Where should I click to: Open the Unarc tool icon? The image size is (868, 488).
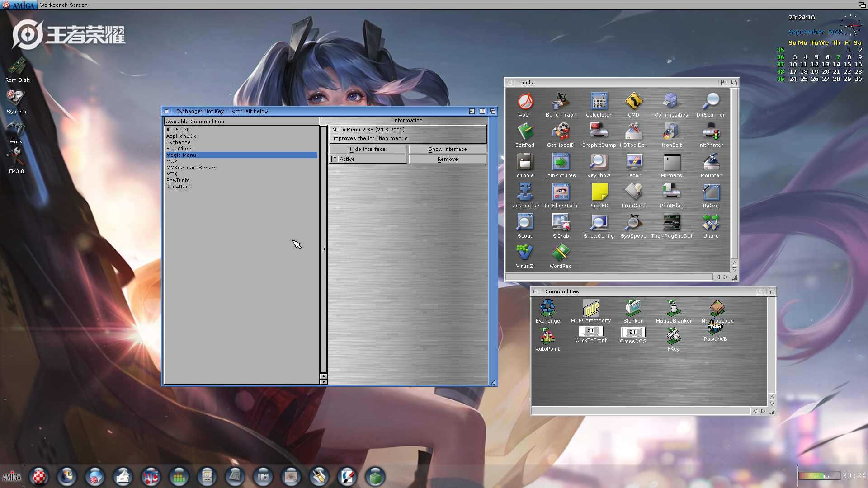(710, 223)
